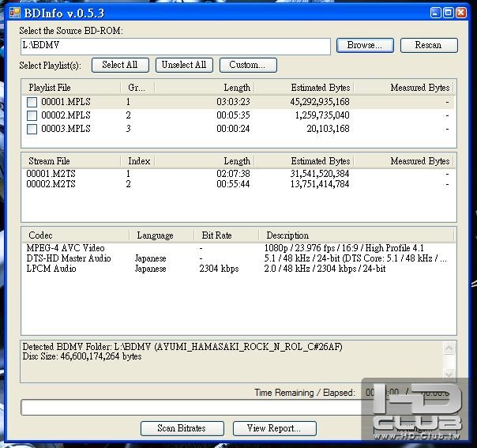Minimize the BDInfo window

[x=436, y=13]
